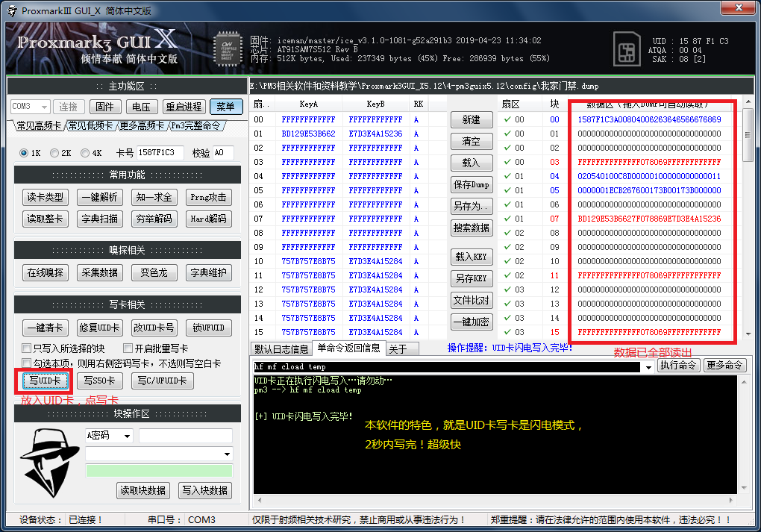Open the 默认日志信息 tab
This screenshot has width=761, height=532.
[281, 349]
